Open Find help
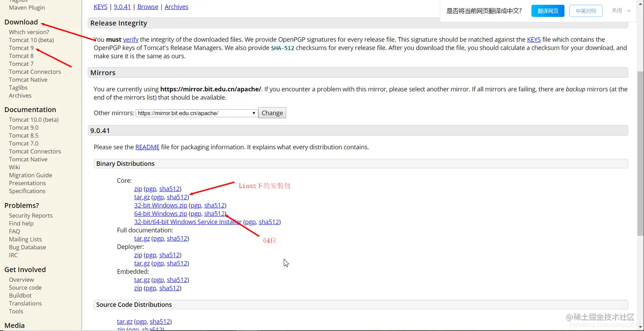Viewport: 644px width, 331px height. point(21,224)
